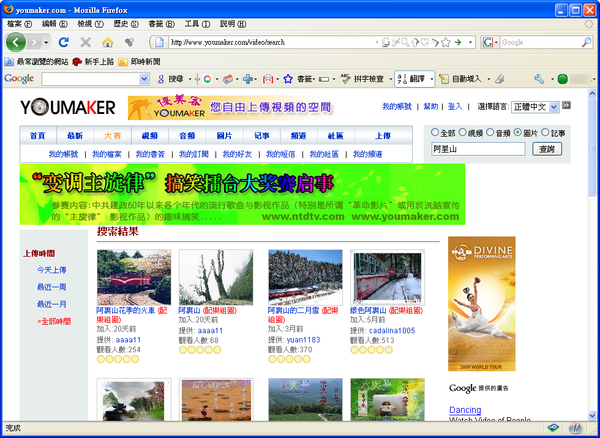Image resolution: width=600 pixels, height=438 pixels.
Task: Go back with the green Back arrow
Action: point(16,42)
